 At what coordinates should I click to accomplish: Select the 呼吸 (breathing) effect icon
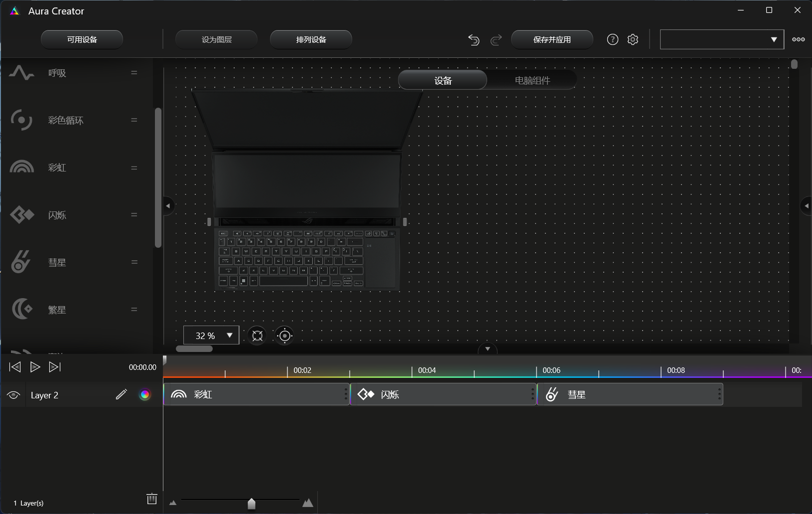tap(21, 73)
